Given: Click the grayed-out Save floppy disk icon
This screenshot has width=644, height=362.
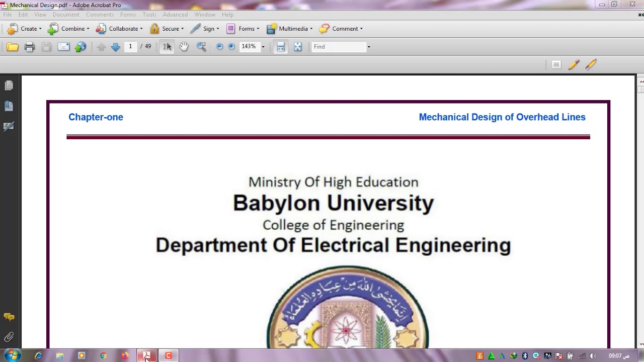Looking at the screenshot, I should pyautogui.click(x=46, y=47).
